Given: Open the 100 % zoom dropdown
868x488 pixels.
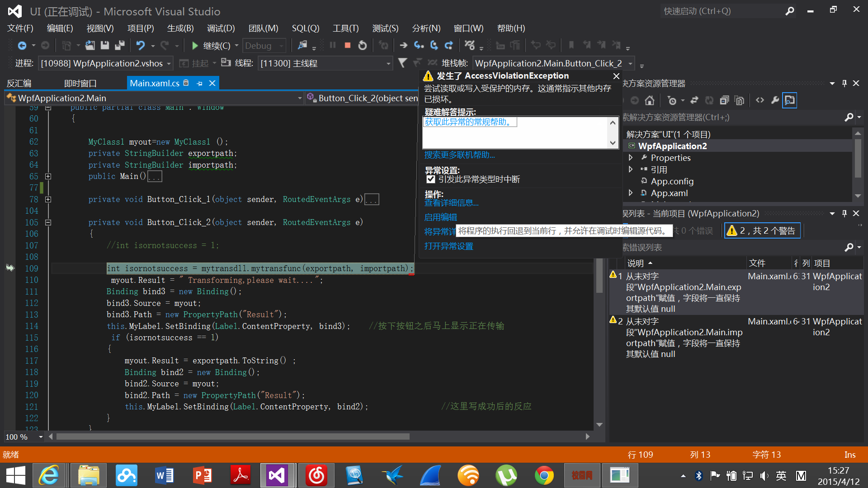Looking at the screenshot, I should (41, 437).
